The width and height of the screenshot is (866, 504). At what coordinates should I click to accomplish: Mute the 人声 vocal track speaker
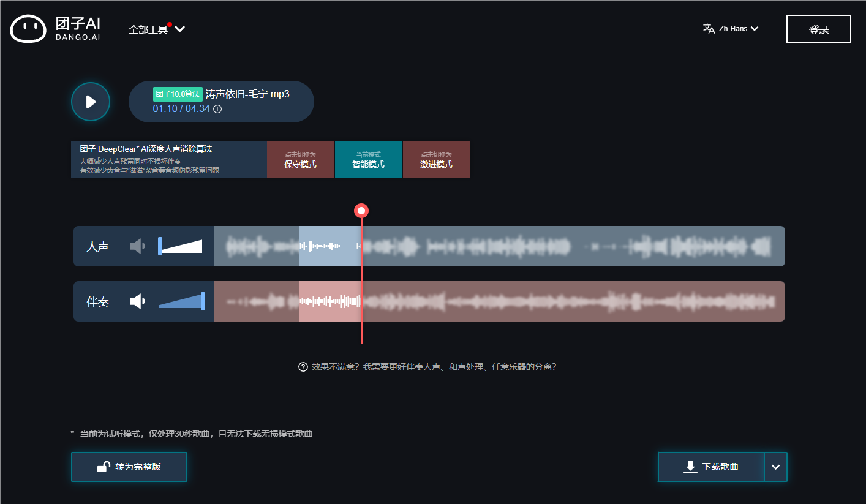click(137, 246)
